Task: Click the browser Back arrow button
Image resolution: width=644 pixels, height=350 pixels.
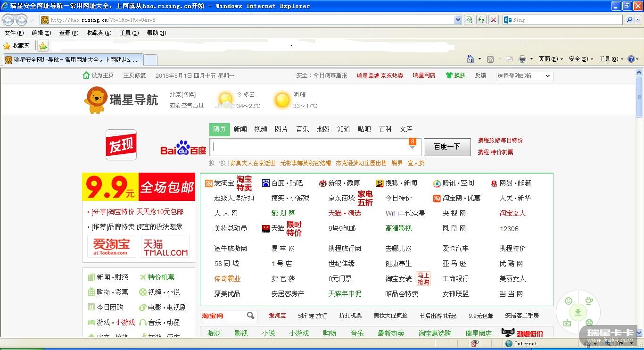Action: 8,20
